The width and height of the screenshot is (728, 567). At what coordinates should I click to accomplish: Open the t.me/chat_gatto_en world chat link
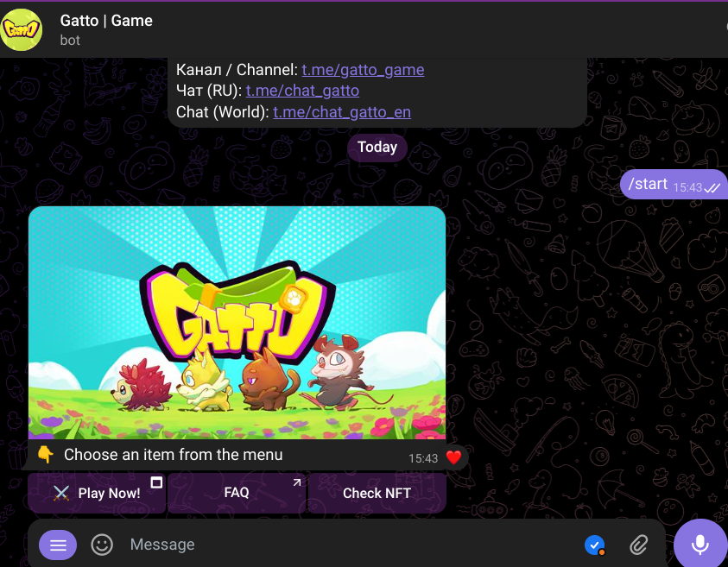point(342,112)
